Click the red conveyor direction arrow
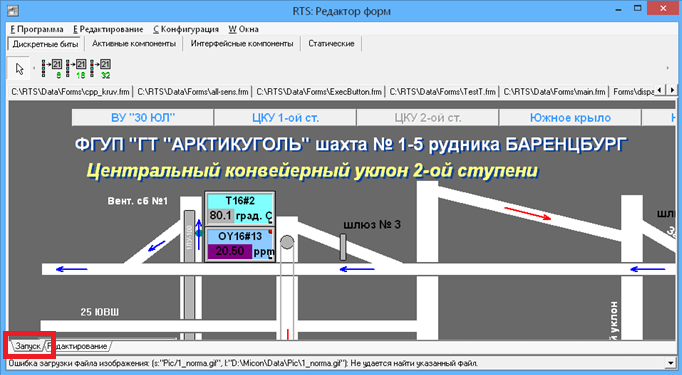The image size is (682, 375). [x=528, y=214]
